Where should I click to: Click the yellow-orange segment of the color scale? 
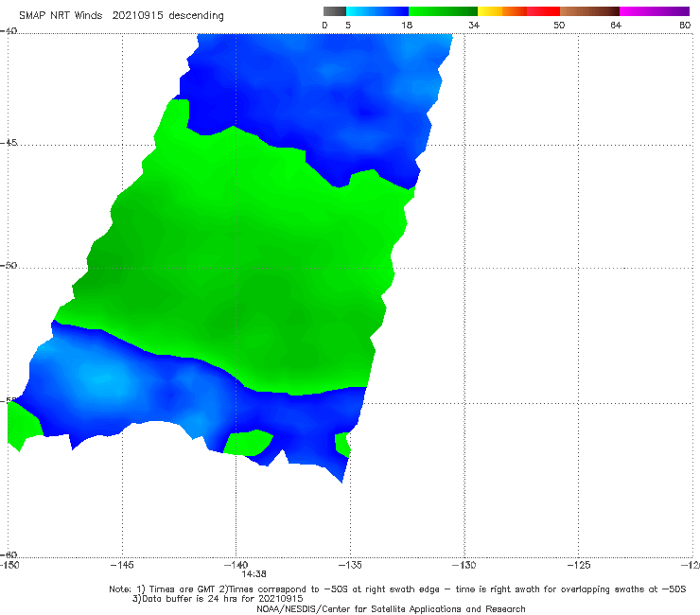point(502,11)
